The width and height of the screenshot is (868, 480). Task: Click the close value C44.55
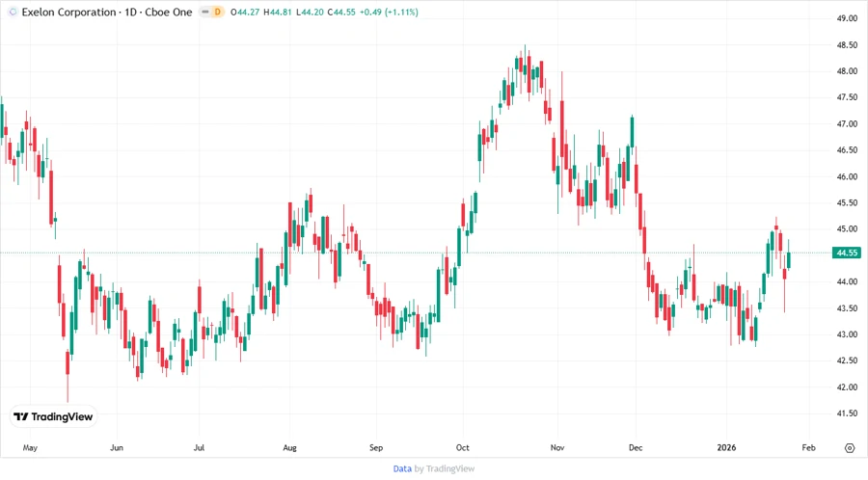tap(341, 13)
